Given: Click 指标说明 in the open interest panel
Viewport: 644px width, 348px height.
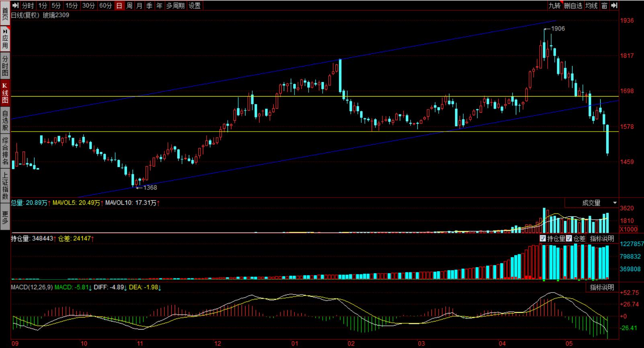Looking at the screenshot, I should tap(602, 239).
